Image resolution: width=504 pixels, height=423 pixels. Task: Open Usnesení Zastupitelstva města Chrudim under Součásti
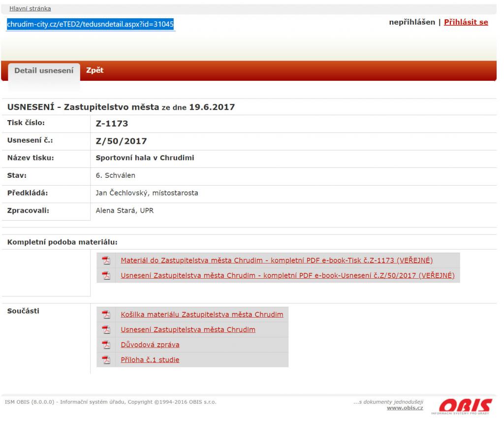point(188,329)
